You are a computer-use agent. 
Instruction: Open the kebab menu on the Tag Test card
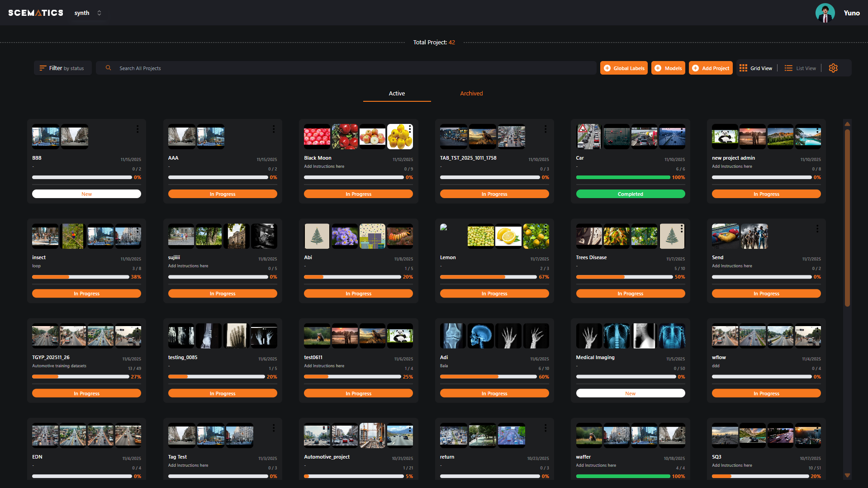[x=274, y=428]
